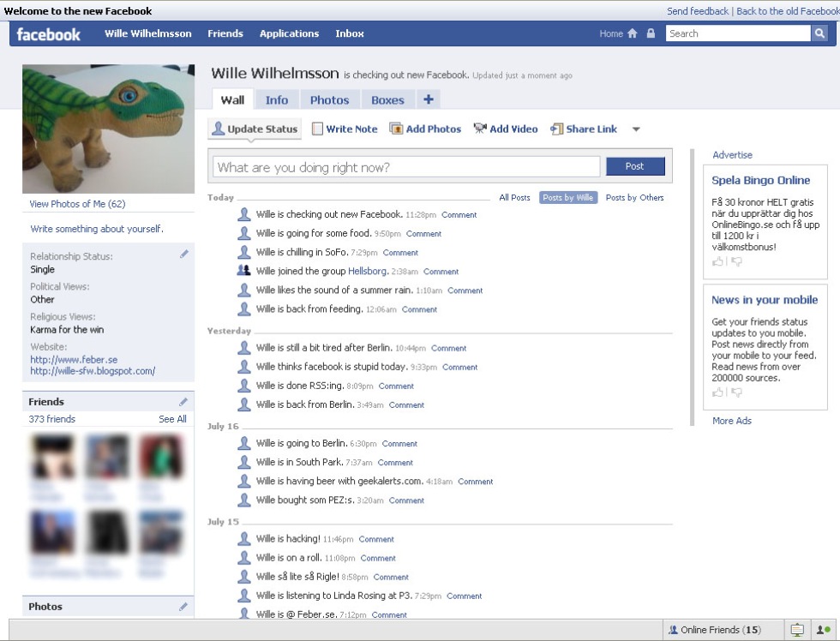The width and height of the screenshot is (840, 641).
Task: Click the group icon beside Hellsborg post
Action: click(243, 271)
